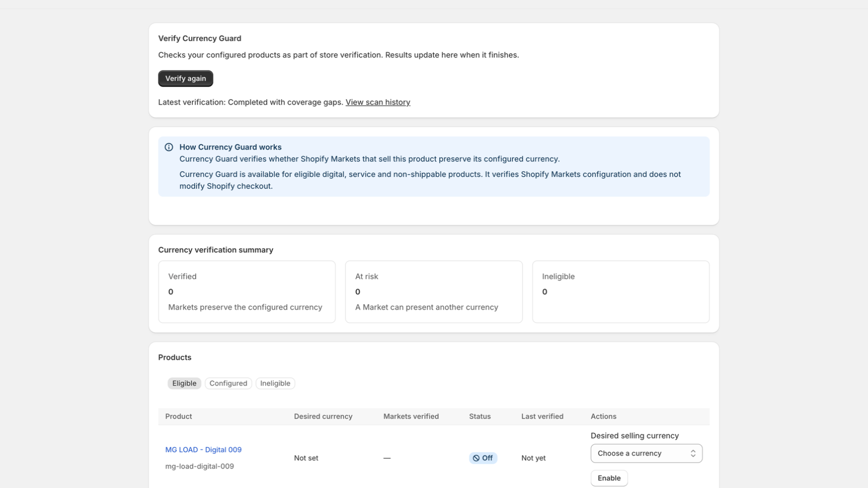The image size is (868, 488).
Task: Click the Markets verified column header
Action: click(x=411, y=416)
